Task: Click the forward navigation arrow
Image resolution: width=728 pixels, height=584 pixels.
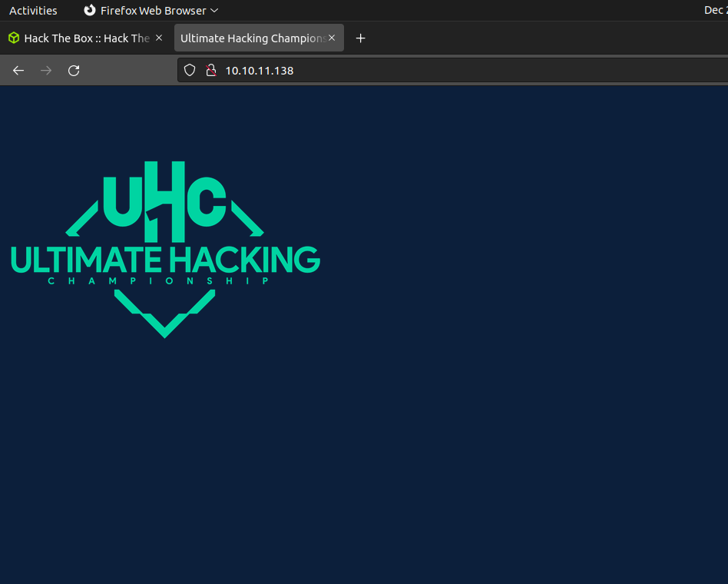Action: pyautogui.click(x=46, y=71)
